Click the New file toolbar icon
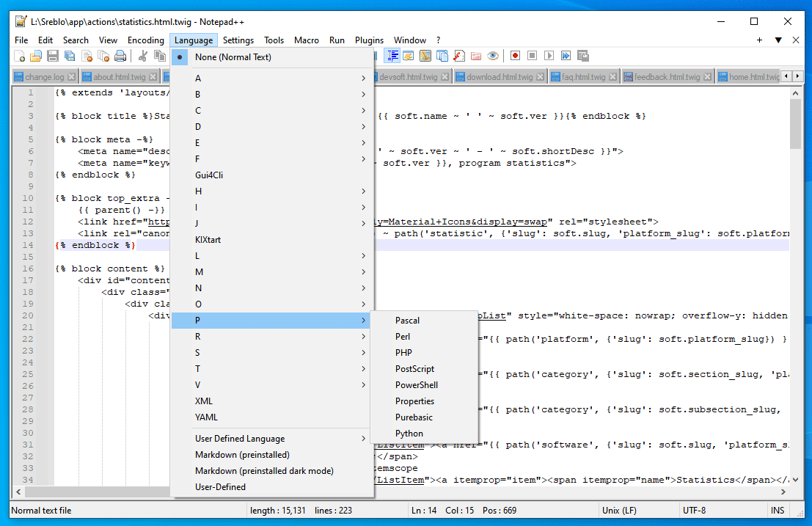 (20, 56)
